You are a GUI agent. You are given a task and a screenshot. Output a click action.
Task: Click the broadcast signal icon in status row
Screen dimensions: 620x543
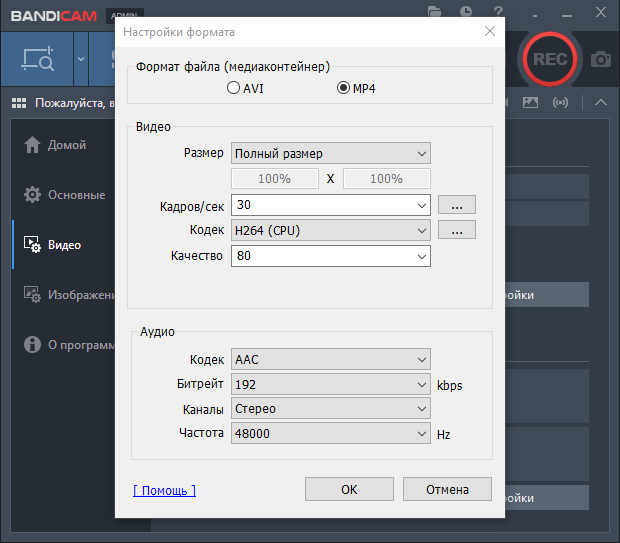click(560, 103)
